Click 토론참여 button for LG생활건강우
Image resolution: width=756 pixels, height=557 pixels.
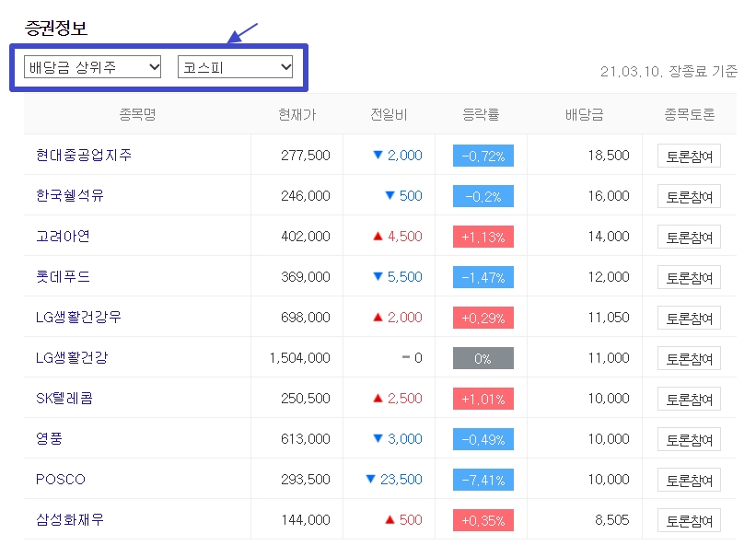click(x=689, y=318)
